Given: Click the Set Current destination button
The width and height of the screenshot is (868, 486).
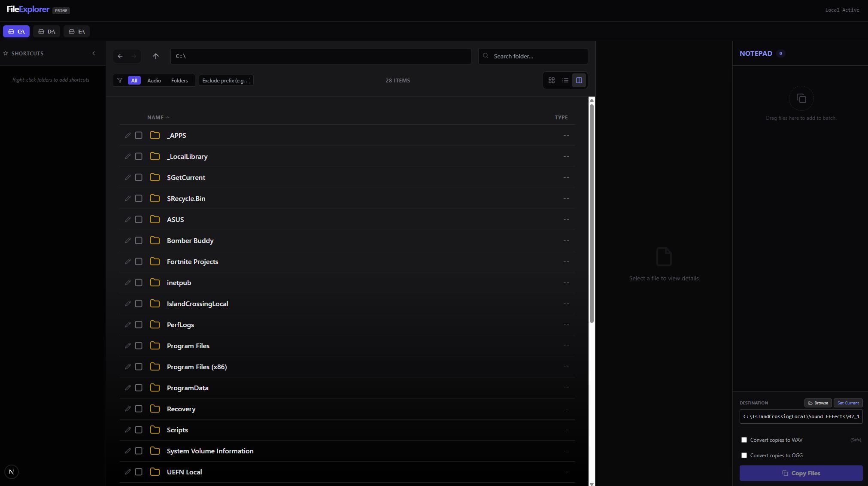Looking at the screenshot, I should [x=848, y=403].
